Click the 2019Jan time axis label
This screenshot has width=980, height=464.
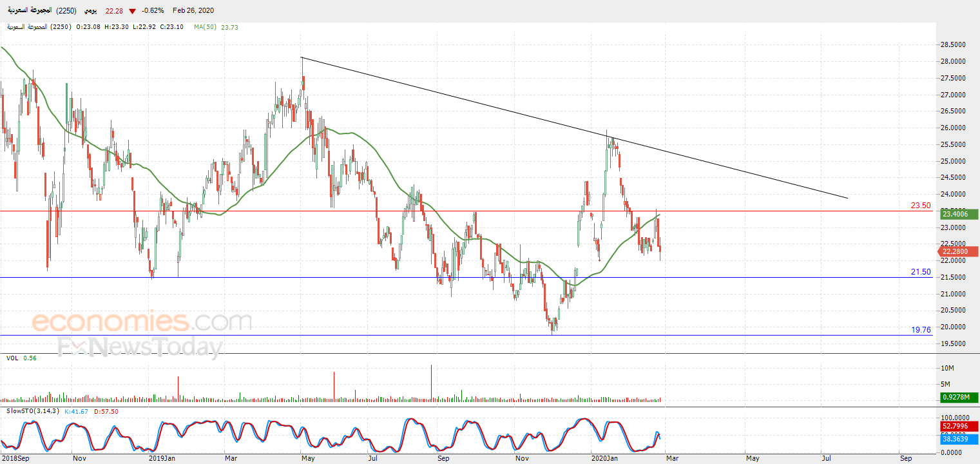(x=162, y=458)
